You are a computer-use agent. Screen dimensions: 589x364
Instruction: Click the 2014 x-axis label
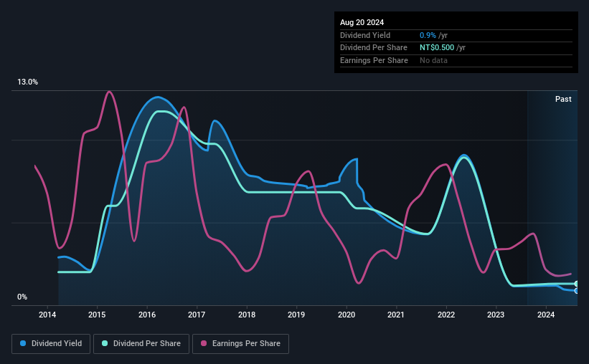click(x=47, y=315)
